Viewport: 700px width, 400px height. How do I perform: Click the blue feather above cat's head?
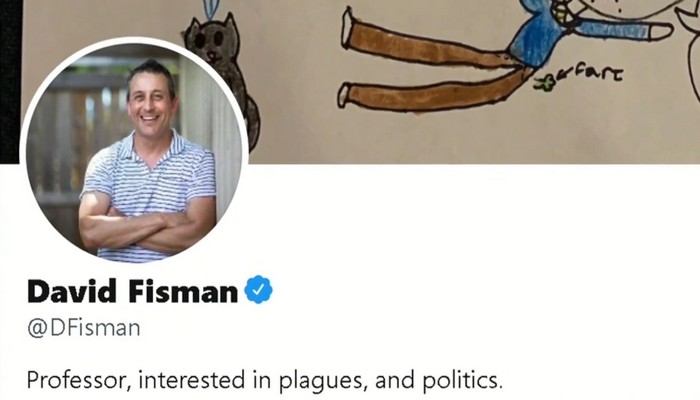point(208,9)
